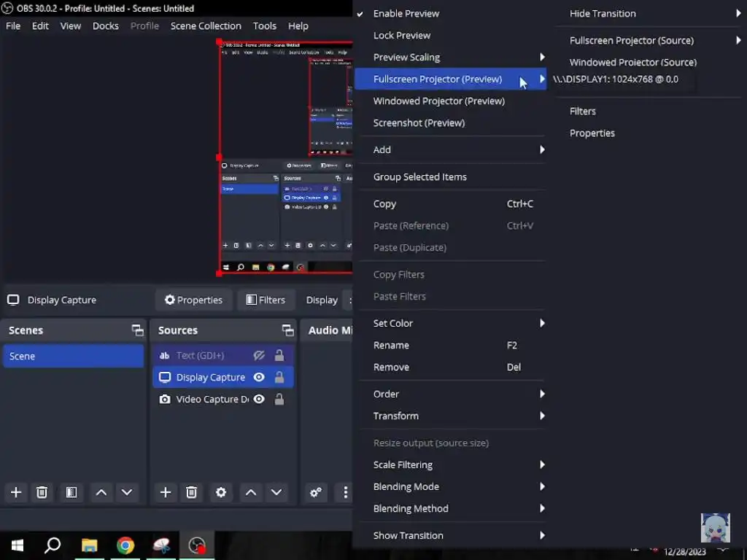Open File Explorer from taskbar
This screenshot has height=560, width=747.
(x=89, y=545)
